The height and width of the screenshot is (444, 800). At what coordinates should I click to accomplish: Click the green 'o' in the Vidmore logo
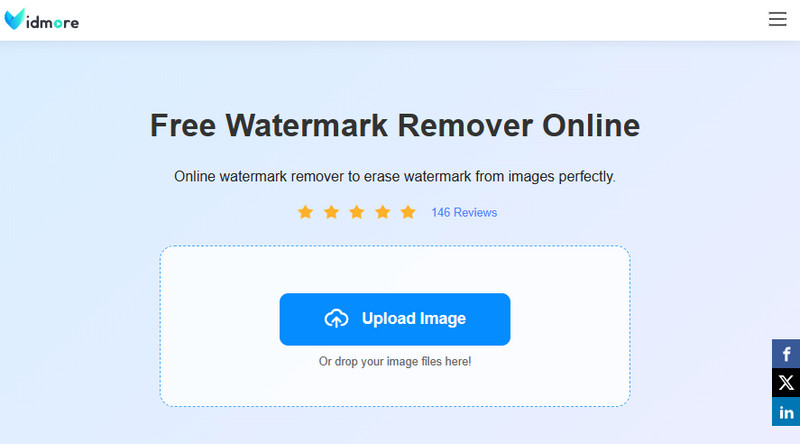click(x=58, y=23)
